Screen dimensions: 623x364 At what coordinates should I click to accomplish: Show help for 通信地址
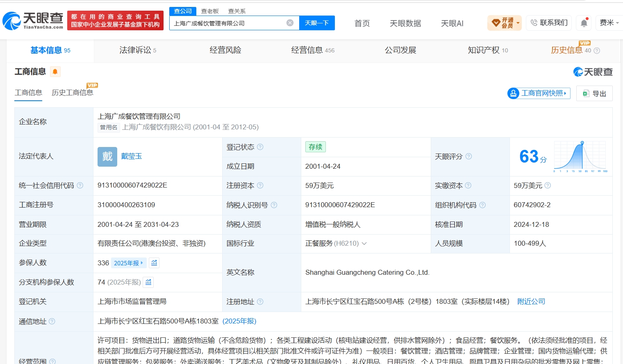(x=52, y=321)
